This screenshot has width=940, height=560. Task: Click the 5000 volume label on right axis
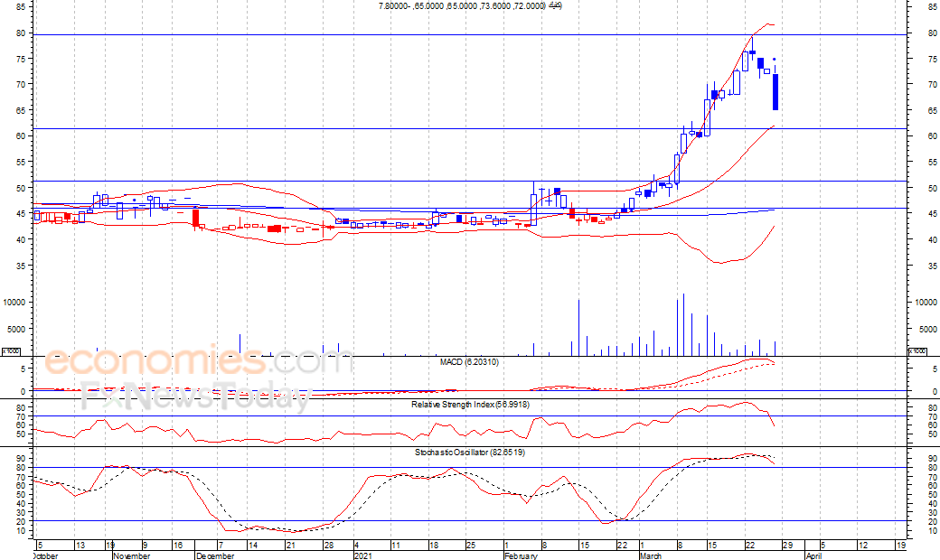tap(927, 330)
